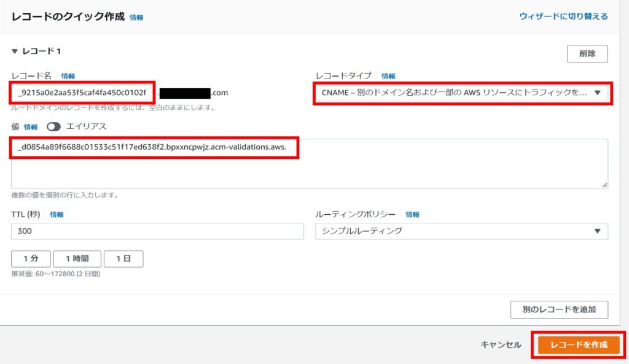Collapse the レコード 1 section triangle
This screenshot has height=364, width=629.
click(x=15, y=52)
